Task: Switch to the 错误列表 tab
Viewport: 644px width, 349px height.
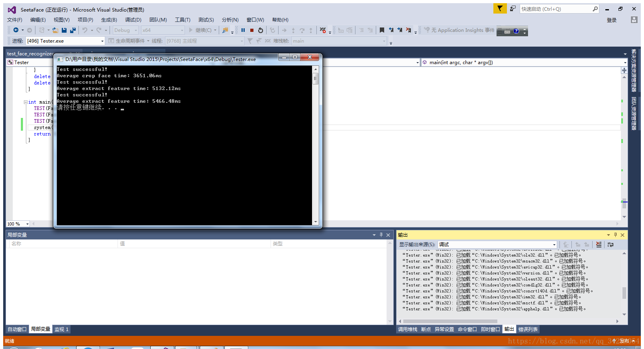Action: [x=528, y=329]
